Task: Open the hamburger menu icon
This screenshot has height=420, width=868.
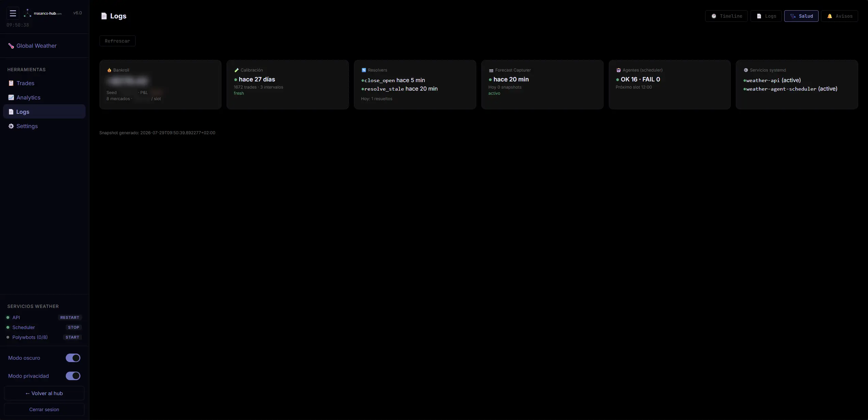Action: tap(13, 13)
